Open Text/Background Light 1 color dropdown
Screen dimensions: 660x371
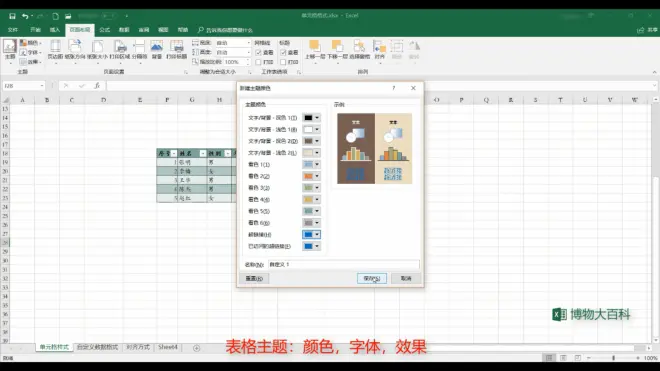point(317,129)
